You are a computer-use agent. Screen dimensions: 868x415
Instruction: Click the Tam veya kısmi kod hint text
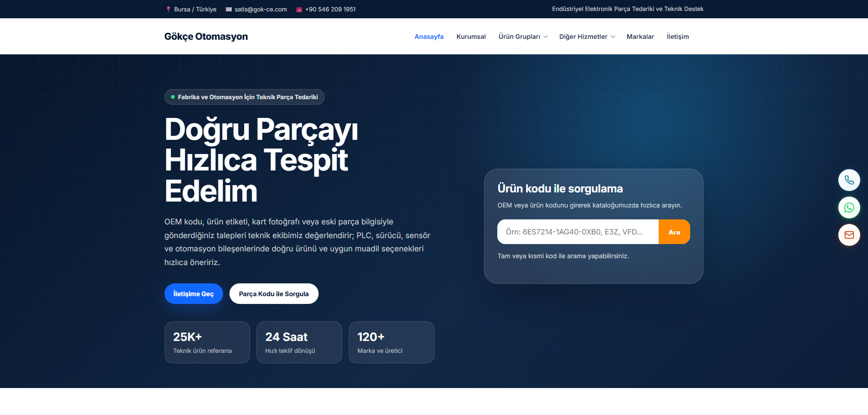563,256
